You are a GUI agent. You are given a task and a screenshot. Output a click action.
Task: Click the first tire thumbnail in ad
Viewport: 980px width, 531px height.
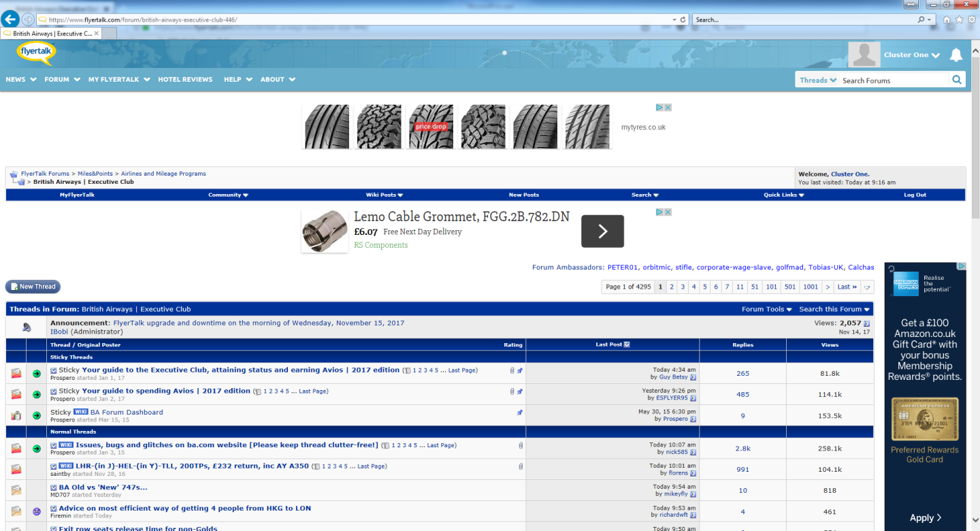click(327, 127)
